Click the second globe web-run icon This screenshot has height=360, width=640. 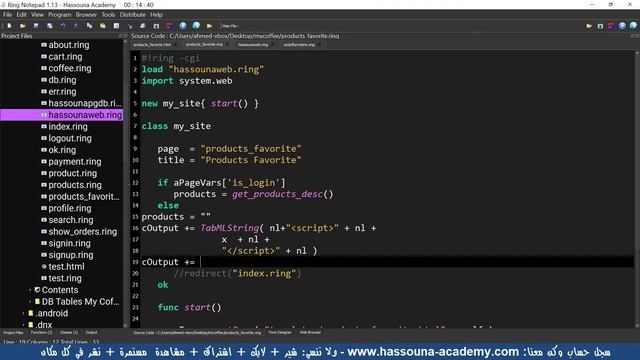click(196, 26)
